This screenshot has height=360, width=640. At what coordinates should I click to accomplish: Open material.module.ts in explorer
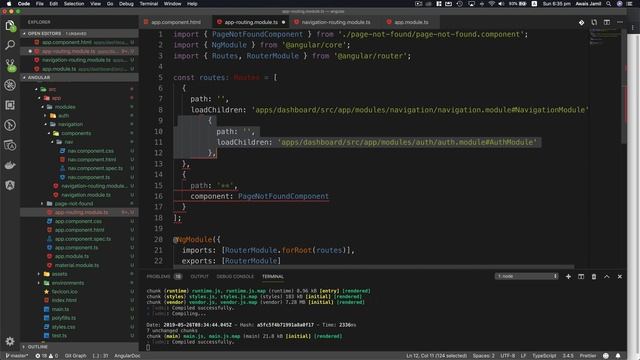77,265
